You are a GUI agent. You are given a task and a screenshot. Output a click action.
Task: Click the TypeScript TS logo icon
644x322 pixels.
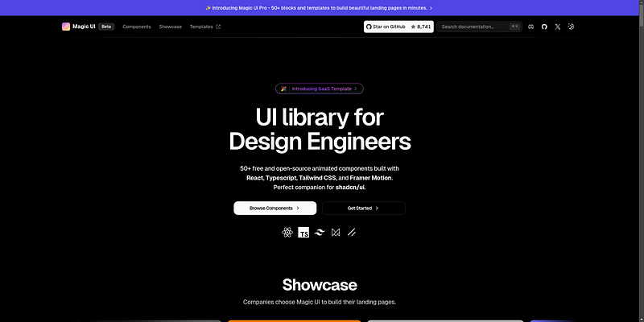303,233
